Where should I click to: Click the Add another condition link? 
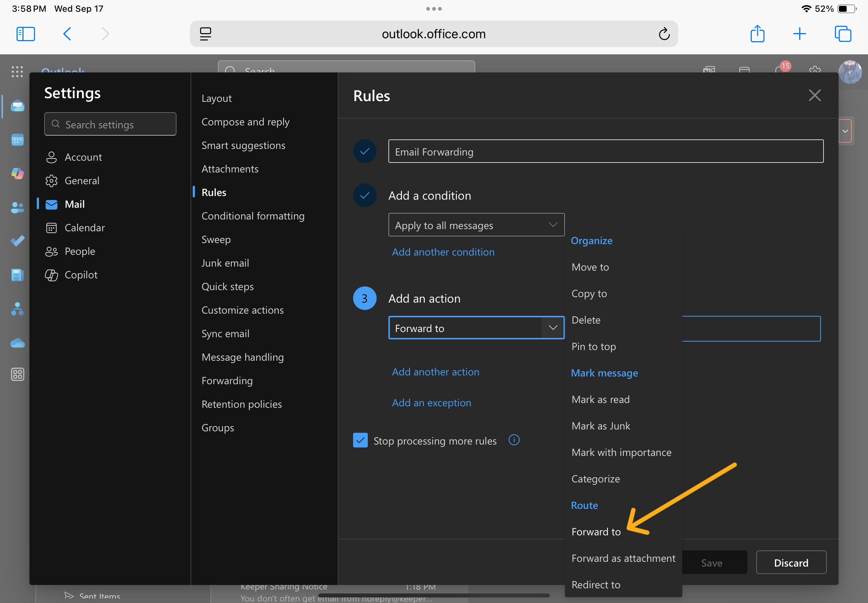(x=443, y=252)
